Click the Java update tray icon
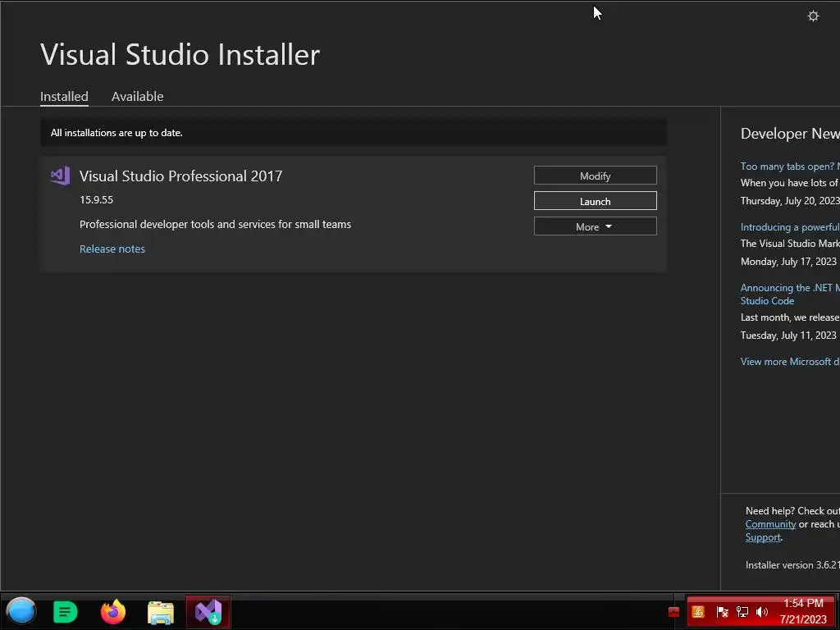Viewport: 840px width, 630px height. (x=698, y=612)
